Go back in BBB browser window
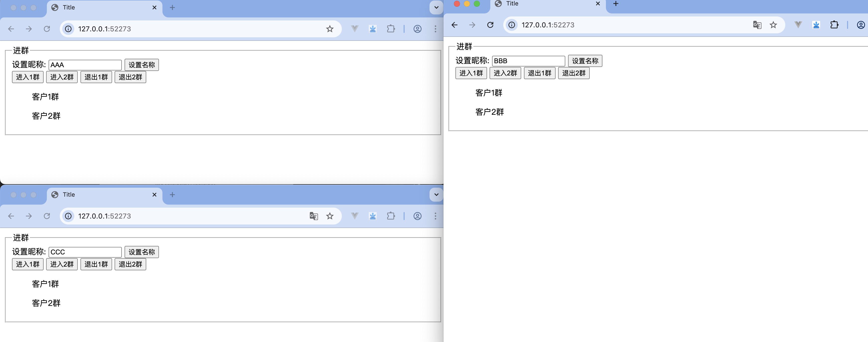Viewport: 868px width, 342px height. [x=454, y=25]
